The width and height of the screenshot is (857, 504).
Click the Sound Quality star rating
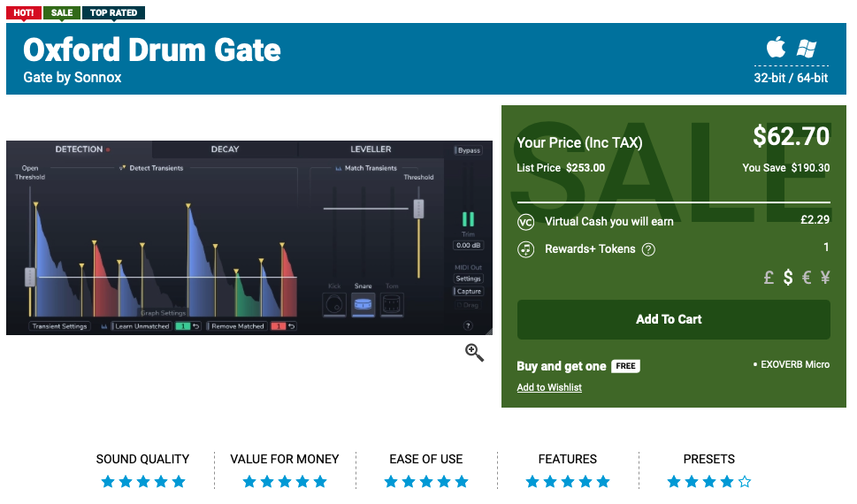[x=143, y=482]
